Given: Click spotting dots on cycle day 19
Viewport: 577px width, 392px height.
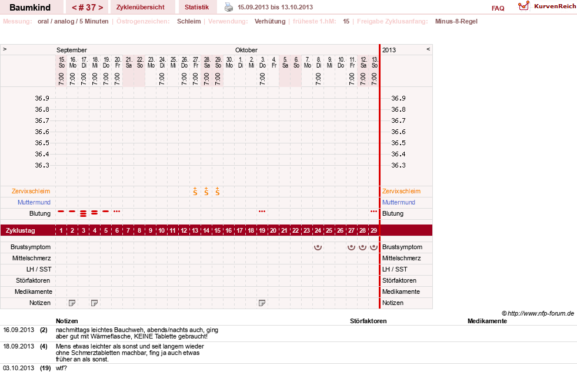Looking at the screenshot, I should click(x=262, y=212).
